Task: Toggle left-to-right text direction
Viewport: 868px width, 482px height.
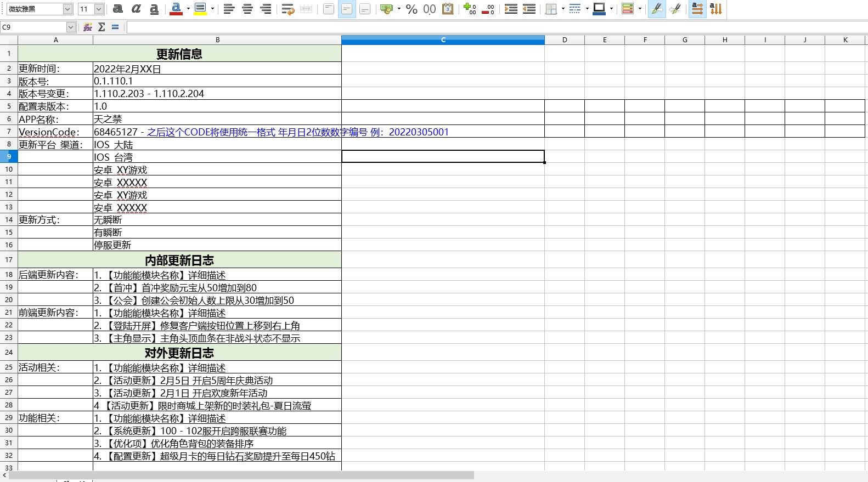Action: (x=657, y=9)
